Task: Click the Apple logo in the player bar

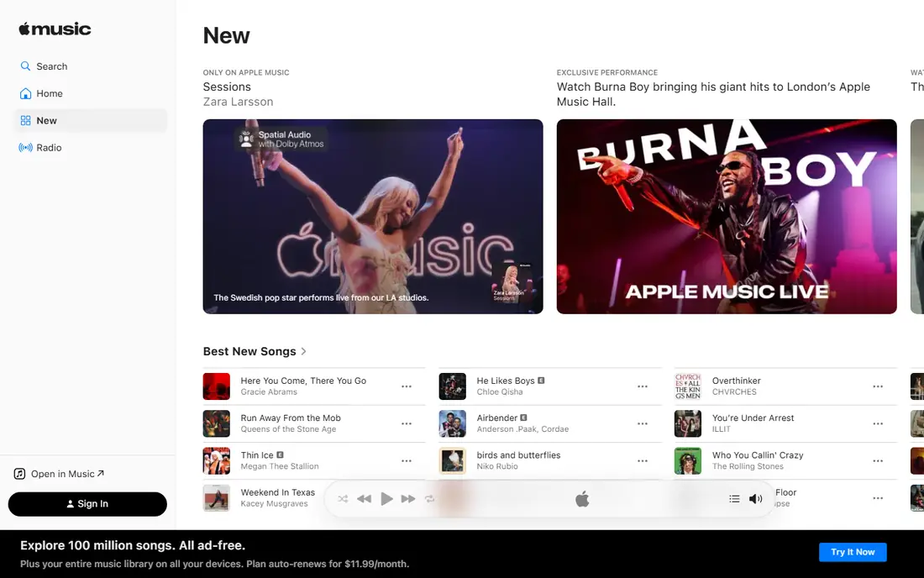Action: pos(582,499)
